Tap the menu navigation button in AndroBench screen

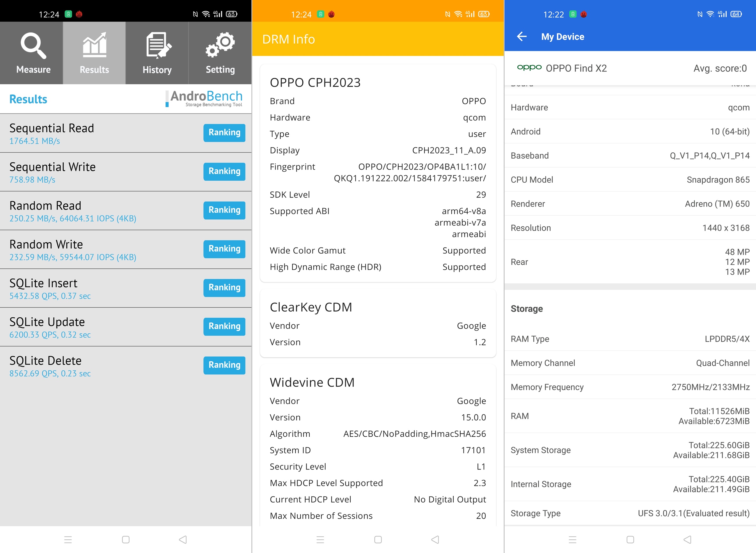point(68,539)
